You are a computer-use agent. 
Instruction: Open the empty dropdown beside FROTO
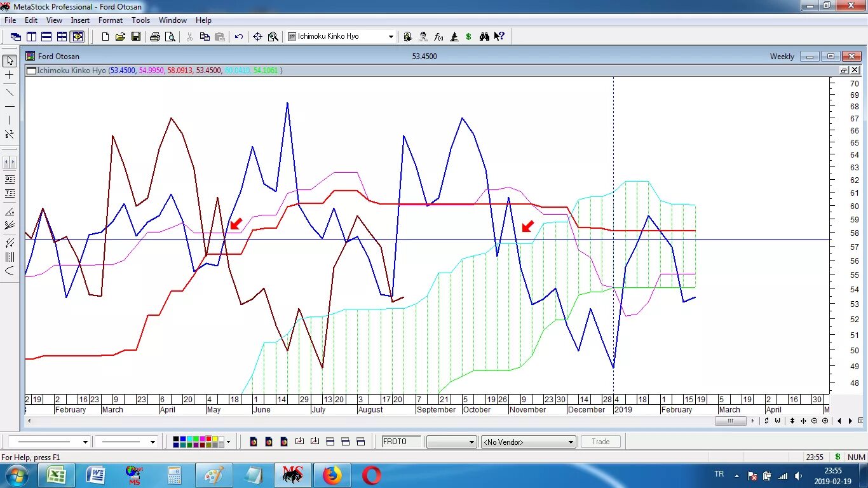pyautogui.click(x=451, y=442)
